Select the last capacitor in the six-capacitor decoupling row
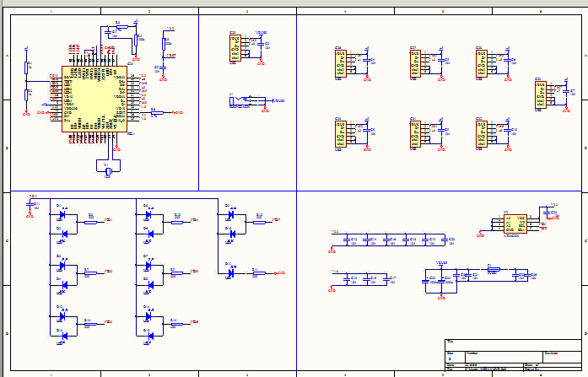Viewport: 588px width, 377px height. coord(445,240)
